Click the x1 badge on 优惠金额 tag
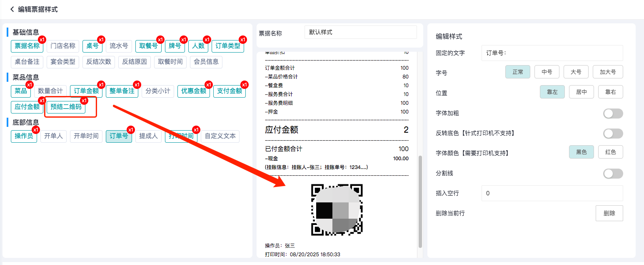Viewport: 644px width, 265px height. tap(209, 85)
